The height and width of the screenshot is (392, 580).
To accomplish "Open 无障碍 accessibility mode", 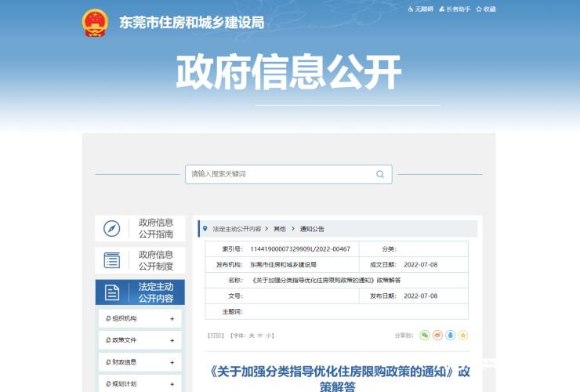I will coord(420,9).
